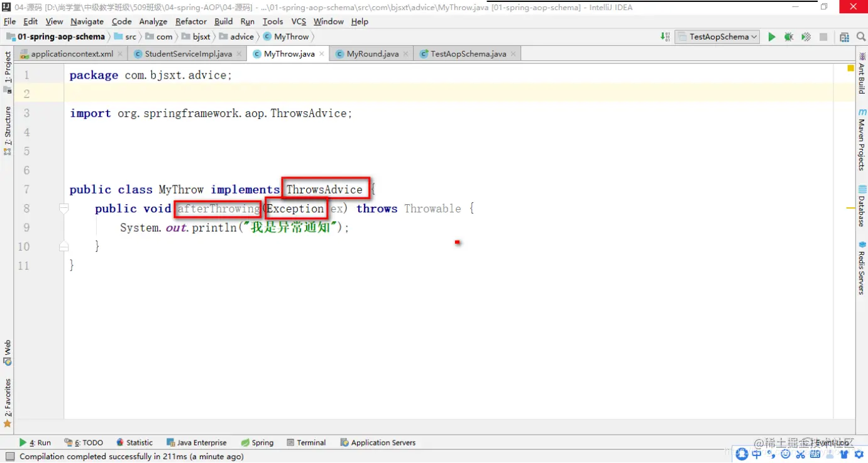The width and height of the screenshot is (868, 463).
Task: Click the ThrowsAdvice interface name on line 7
Action: [x=324, y=189]
